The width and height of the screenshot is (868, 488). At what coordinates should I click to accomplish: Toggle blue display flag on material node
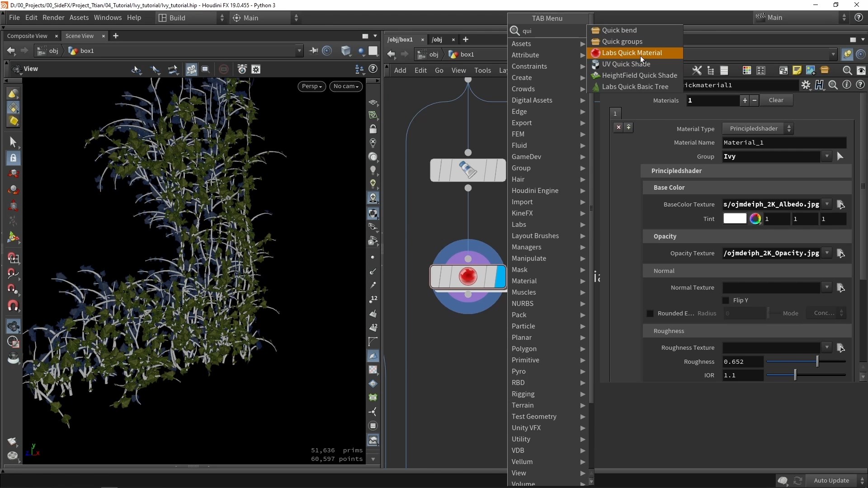point(500,277)
